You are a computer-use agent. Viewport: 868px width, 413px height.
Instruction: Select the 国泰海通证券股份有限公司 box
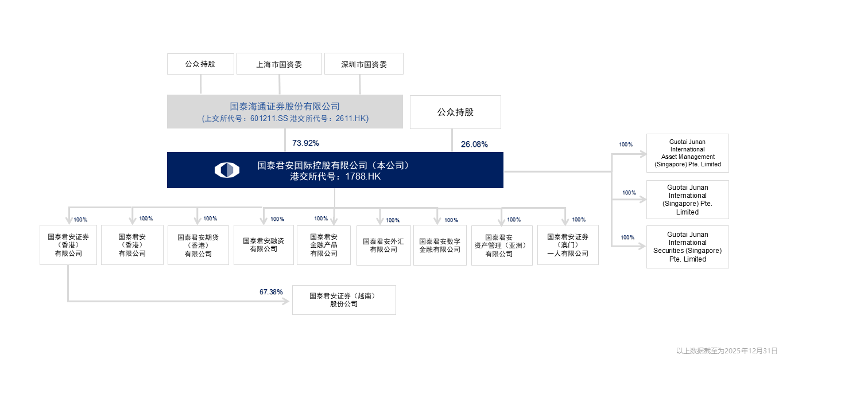pyautogui.click(x=285, y=112)
